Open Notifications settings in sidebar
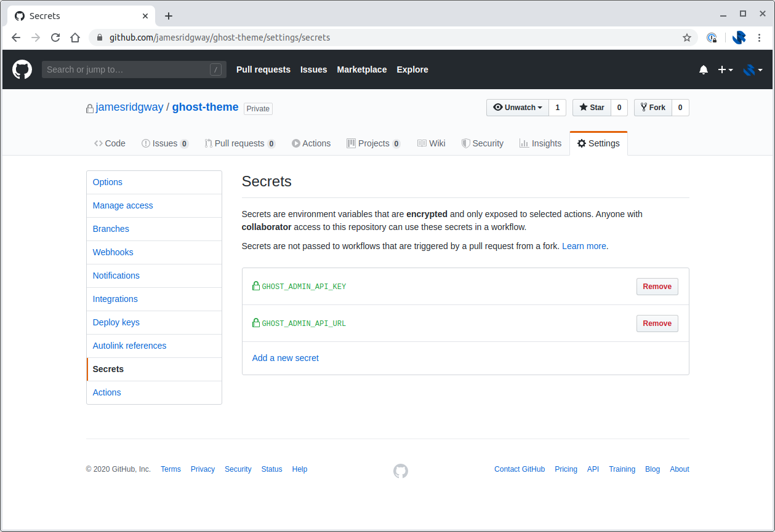This screenshot has width=775, height=532. coord(154,276)
